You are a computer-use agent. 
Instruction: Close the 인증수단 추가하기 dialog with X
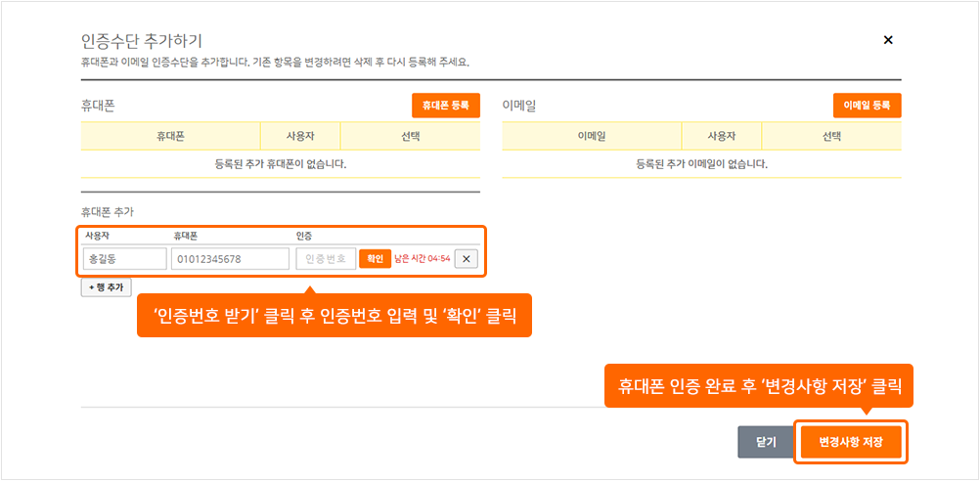[x=887, y=40]
